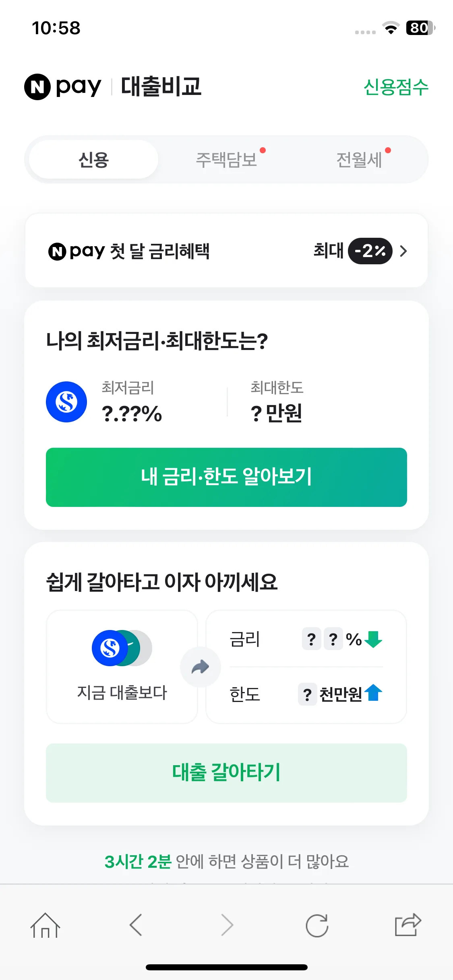Viewport: 453px width, 980px height.
Task: Tap the Naver Pay N logo
Action: click(37, 86)
